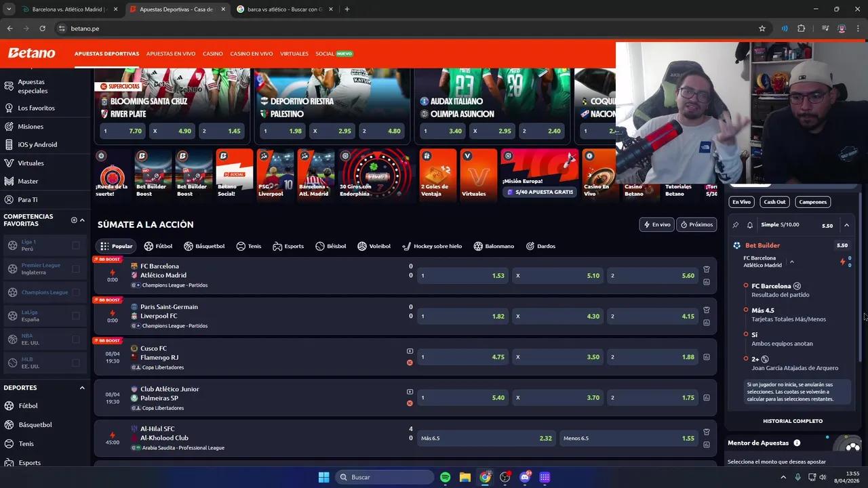
Task: Collapse the Deportes section
Action: (82, 388)
